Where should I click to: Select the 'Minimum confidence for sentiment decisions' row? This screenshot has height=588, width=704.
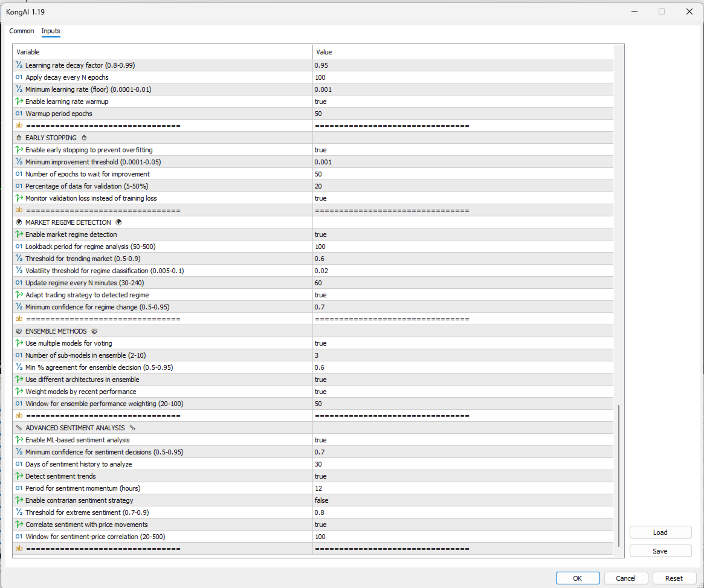pos(313,453)
